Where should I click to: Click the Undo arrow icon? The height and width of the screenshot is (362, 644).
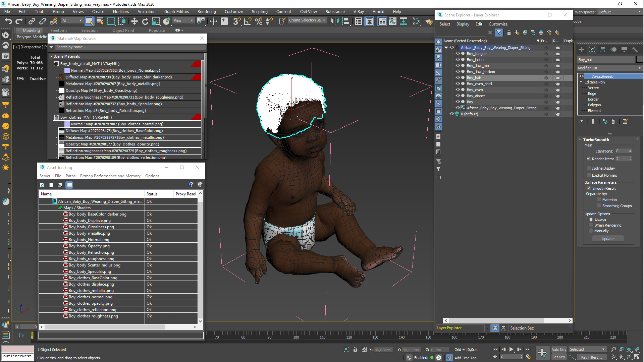[8, 21]
